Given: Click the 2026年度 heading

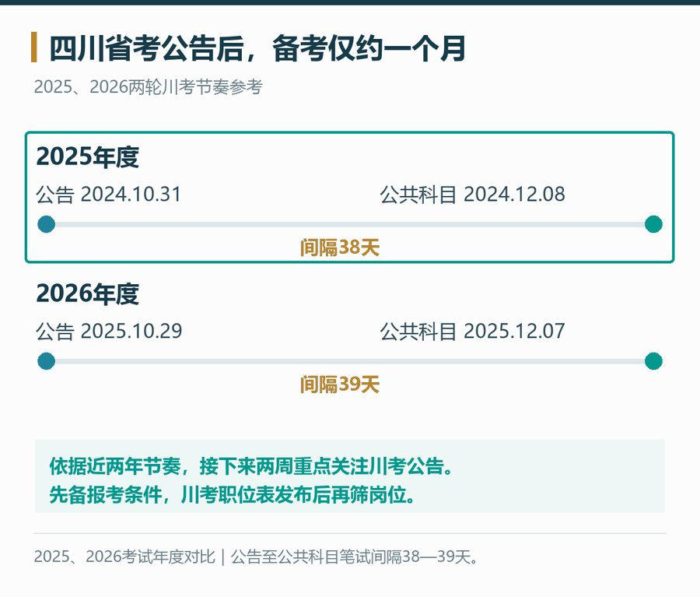Looking at the screenshot, I should coord(87,293).
